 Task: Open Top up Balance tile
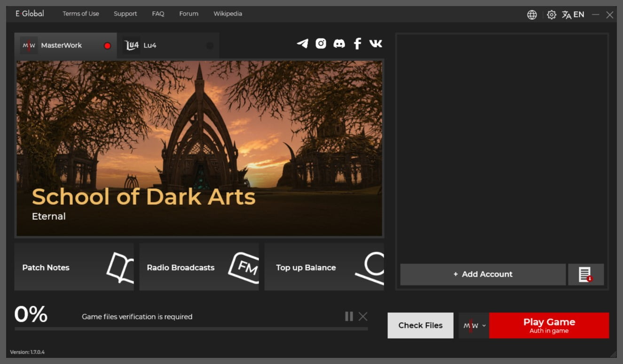pos(324,267)
